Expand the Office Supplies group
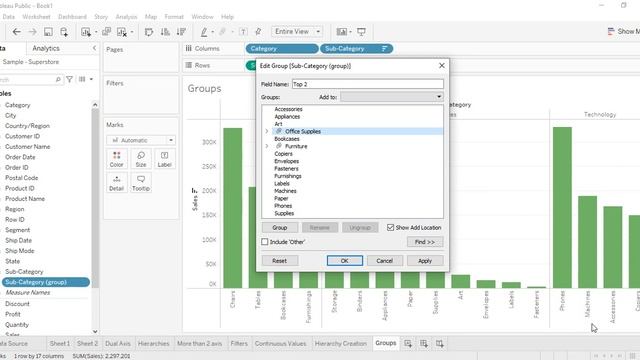This screenshot has height=360, width=640. coord(267,131)
